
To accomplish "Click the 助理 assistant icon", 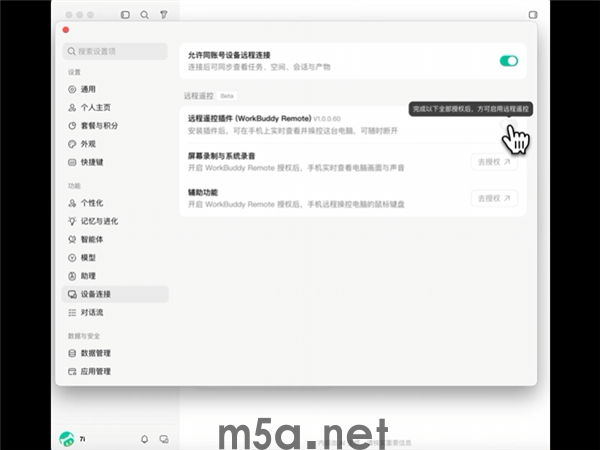I will 72,276.
